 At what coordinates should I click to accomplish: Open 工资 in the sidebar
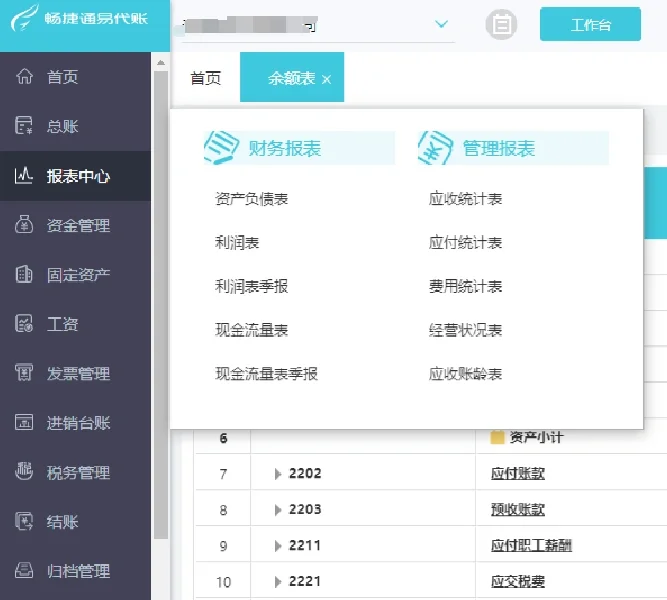(75, 324)
